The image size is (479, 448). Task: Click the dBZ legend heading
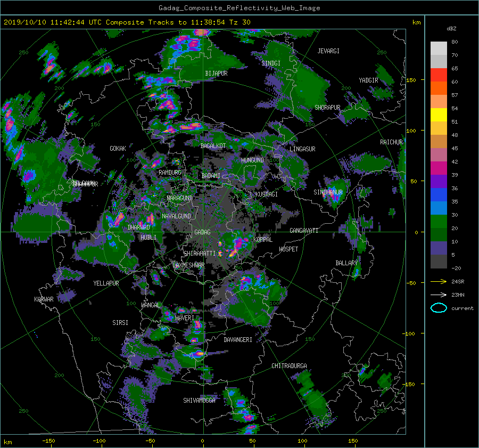(451, 28)
